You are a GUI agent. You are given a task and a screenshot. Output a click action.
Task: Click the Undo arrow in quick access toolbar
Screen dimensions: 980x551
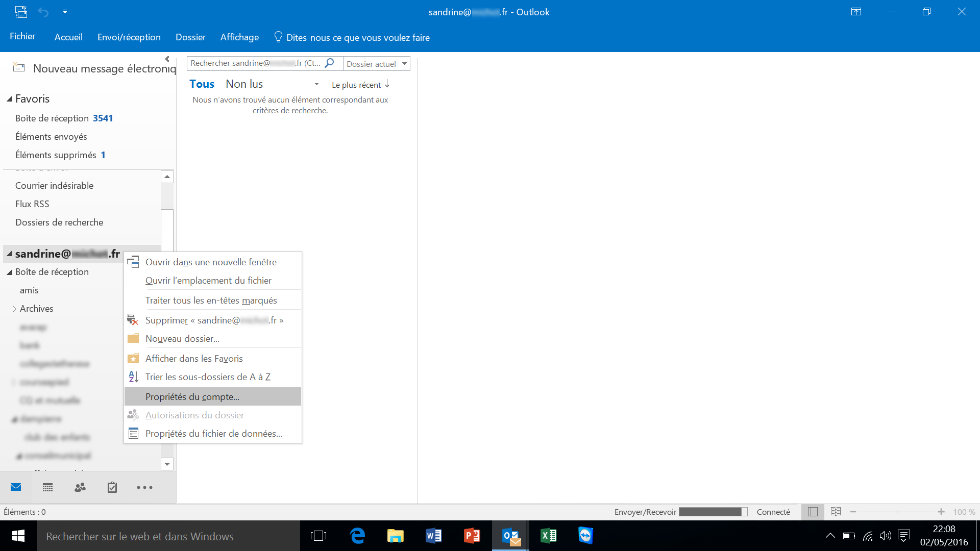(43, 12)
